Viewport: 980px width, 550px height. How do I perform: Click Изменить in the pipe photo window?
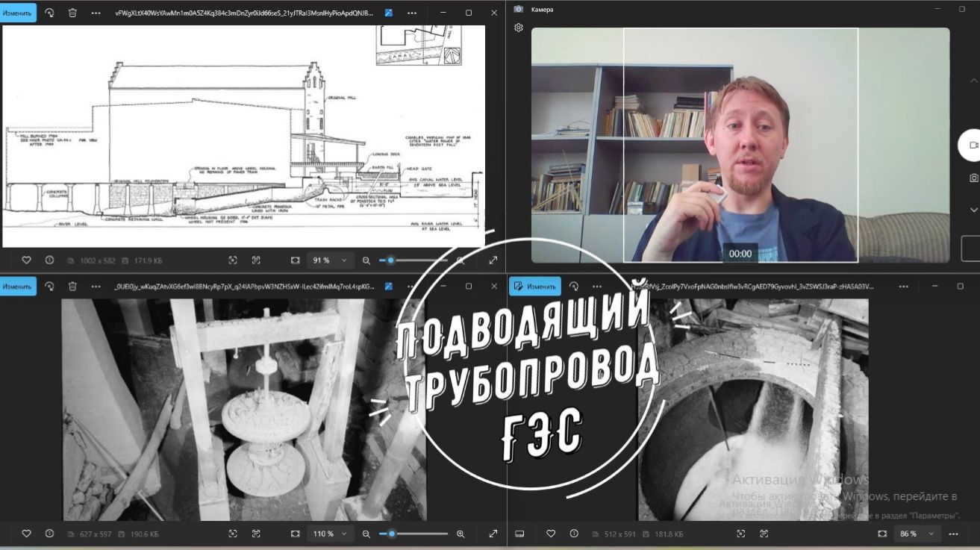pos(534,286)
